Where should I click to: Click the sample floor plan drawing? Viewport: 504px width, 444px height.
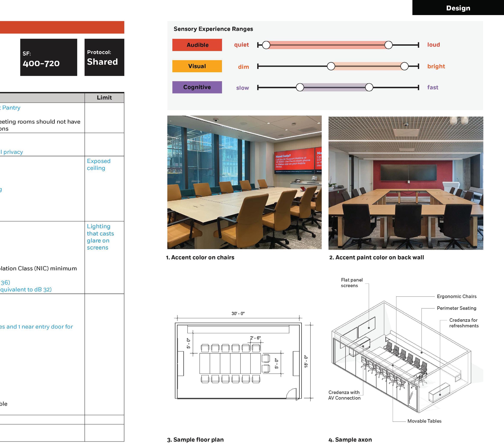click(x=238, y=360)
